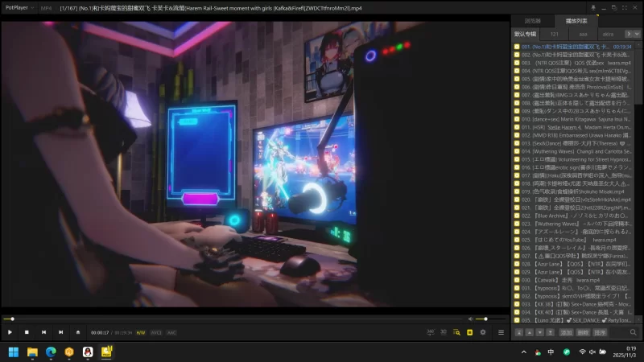
Task: Open a file with the eject icon
Action: 78,332
